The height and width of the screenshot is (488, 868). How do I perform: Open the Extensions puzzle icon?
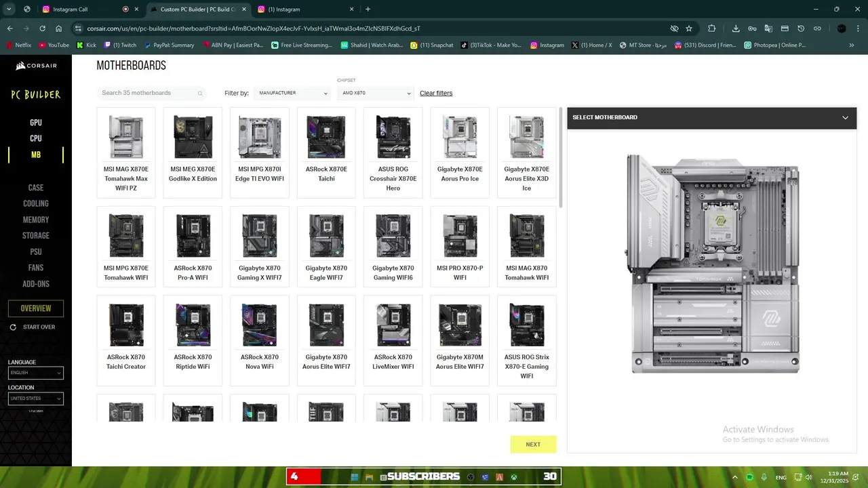(x=711, y=28)
